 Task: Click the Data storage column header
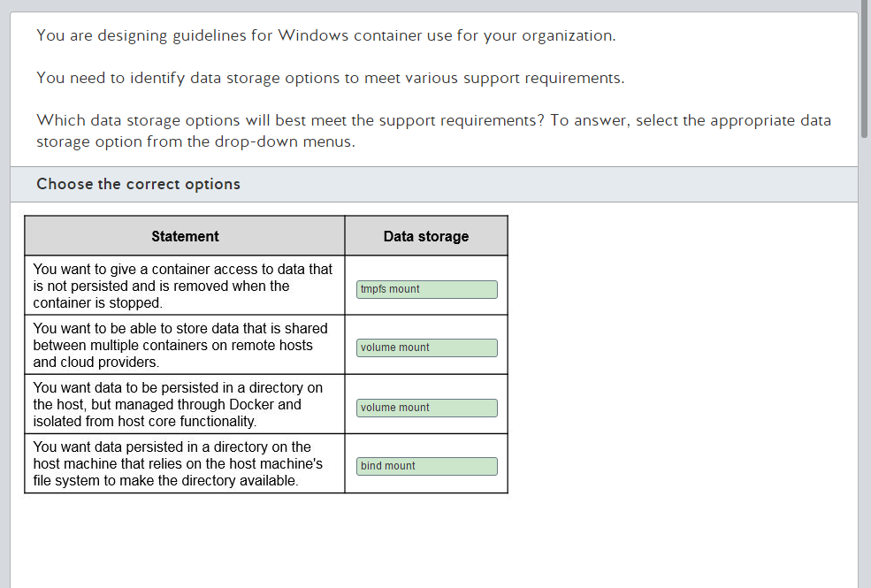(x=426, y=236)
